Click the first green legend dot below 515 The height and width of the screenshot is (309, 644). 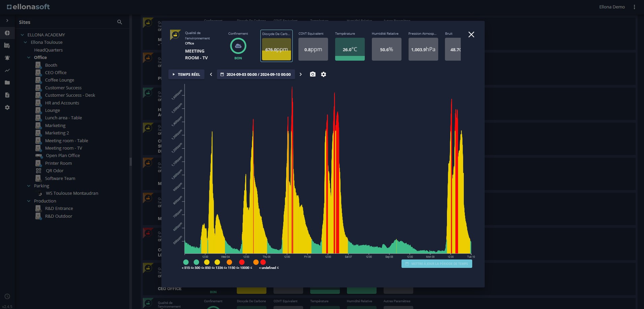pyautogui.click(x=186, y=262)
